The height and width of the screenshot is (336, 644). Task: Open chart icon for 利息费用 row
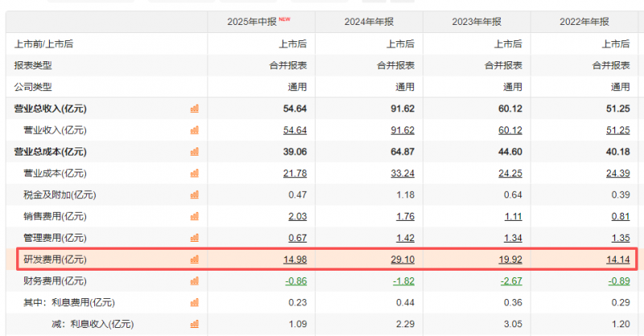pyautogui.click(x=195, y=303)
